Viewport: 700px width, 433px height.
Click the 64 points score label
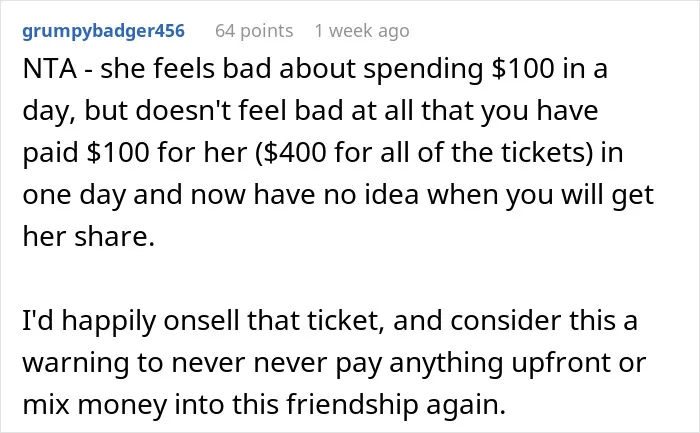(x=254, y=31)
